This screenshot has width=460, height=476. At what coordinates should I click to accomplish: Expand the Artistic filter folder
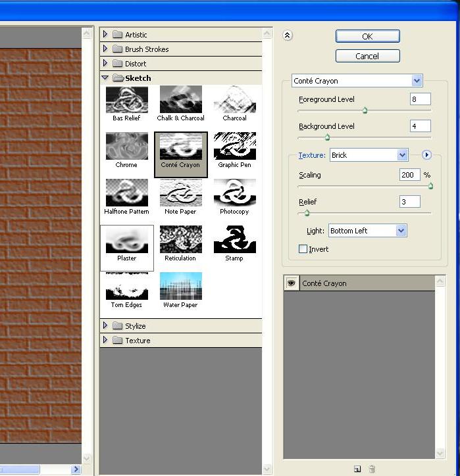[105, 34]
